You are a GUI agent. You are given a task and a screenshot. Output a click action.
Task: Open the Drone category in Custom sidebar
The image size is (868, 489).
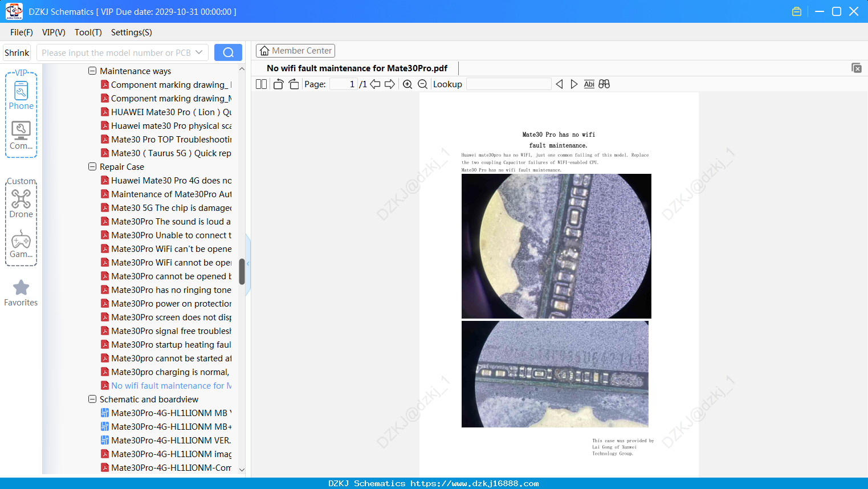pos(21,204)
